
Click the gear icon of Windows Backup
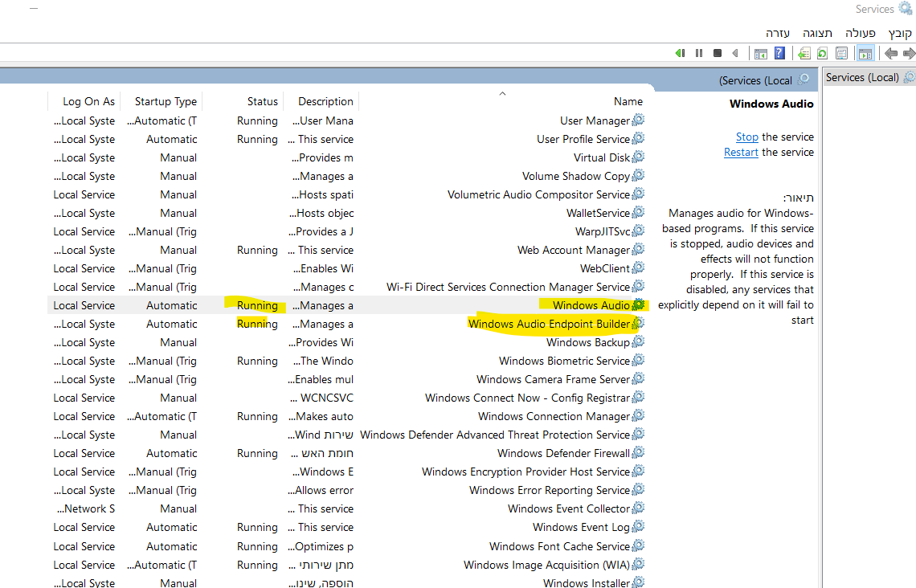tap(639, 342)
